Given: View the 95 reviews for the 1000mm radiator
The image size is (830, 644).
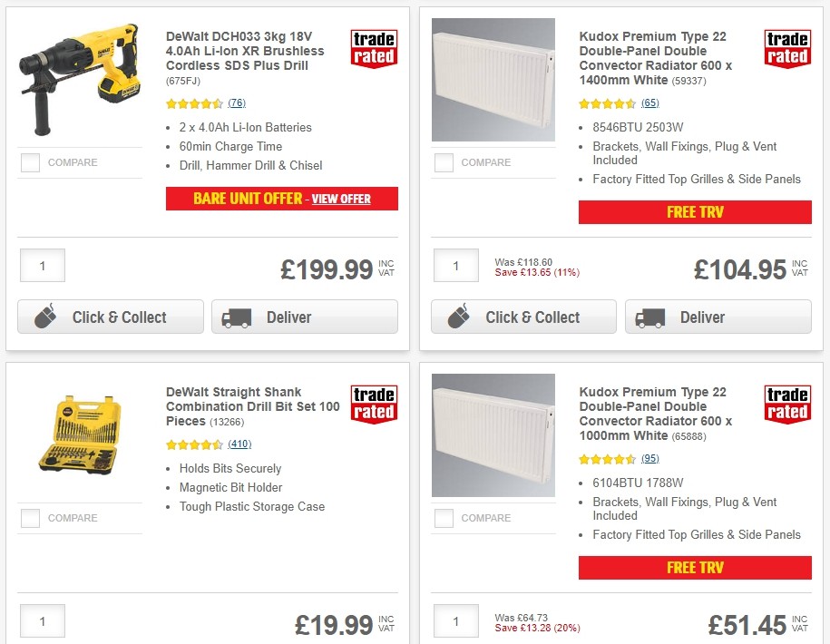Looking at the screenshot, I should coord(649,459).
